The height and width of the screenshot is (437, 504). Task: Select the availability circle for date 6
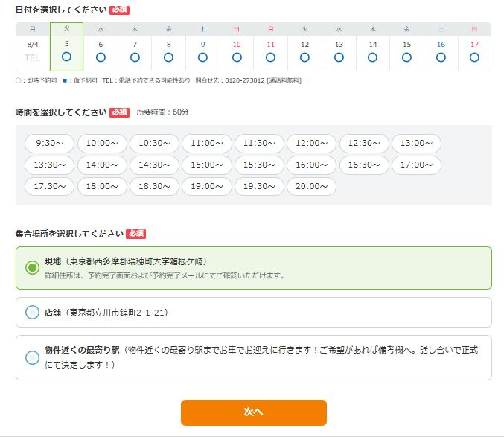(x=101, y=57)
